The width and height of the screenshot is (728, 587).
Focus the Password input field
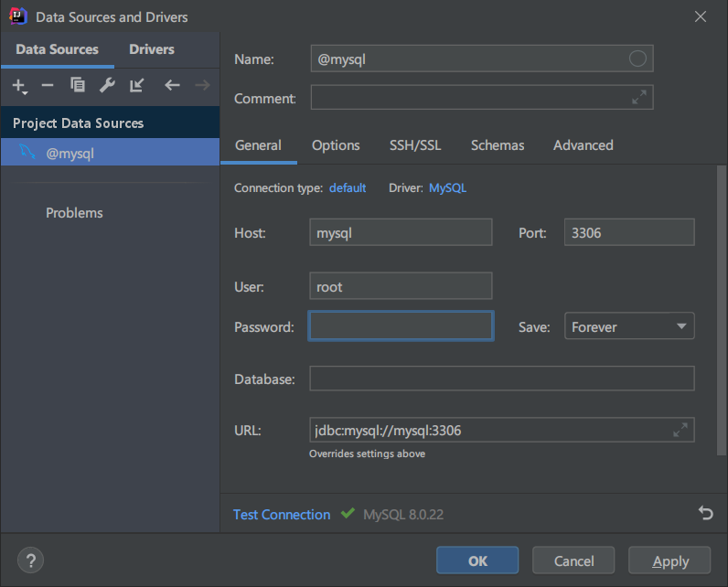tap(401, 326)
